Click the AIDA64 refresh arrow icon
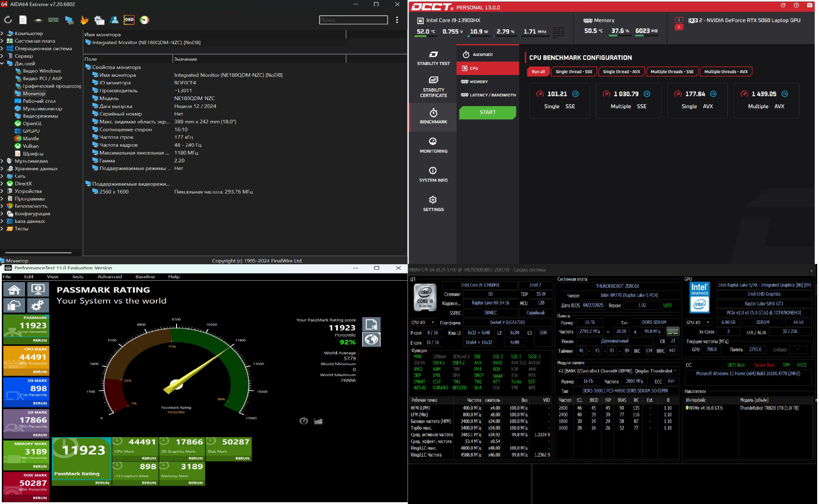 click(8, 20)
